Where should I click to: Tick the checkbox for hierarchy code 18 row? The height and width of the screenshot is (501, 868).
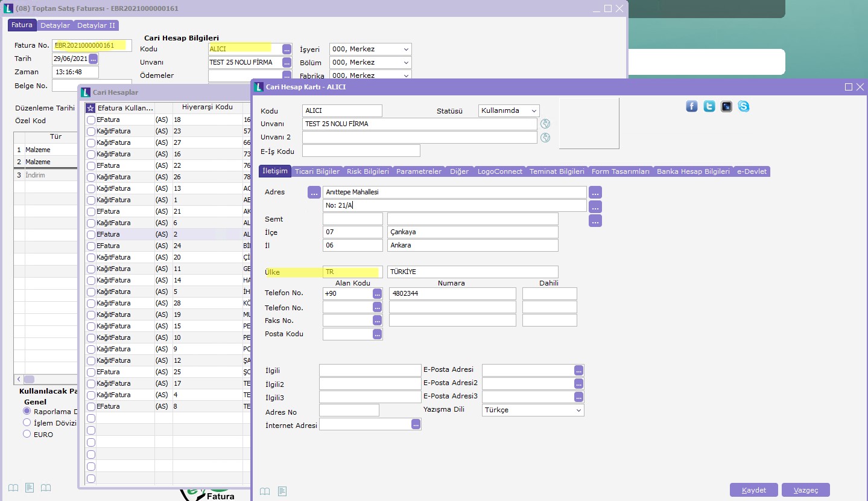pos(91,120)
